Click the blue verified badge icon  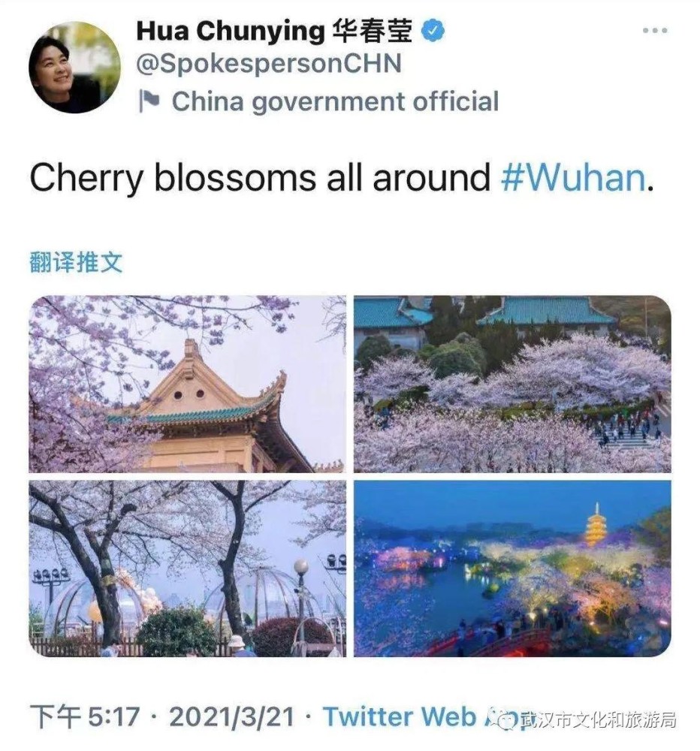pos(433,31)
